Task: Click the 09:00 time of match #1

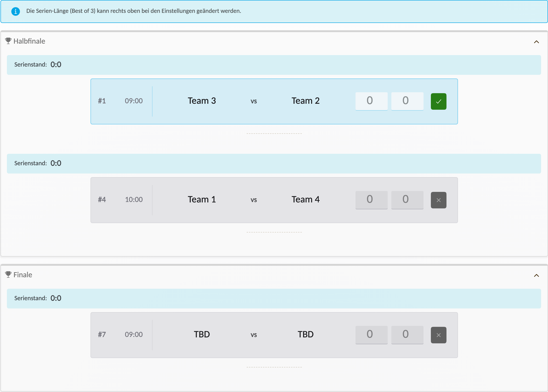Action: click(x=134, y=101)
